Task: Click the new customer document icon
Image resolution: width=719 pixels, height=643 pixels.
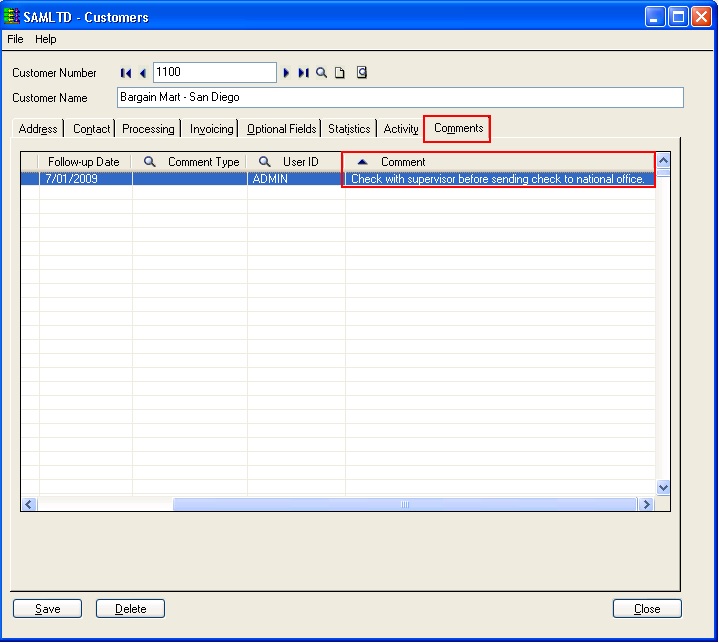Action: coord(340,73)
